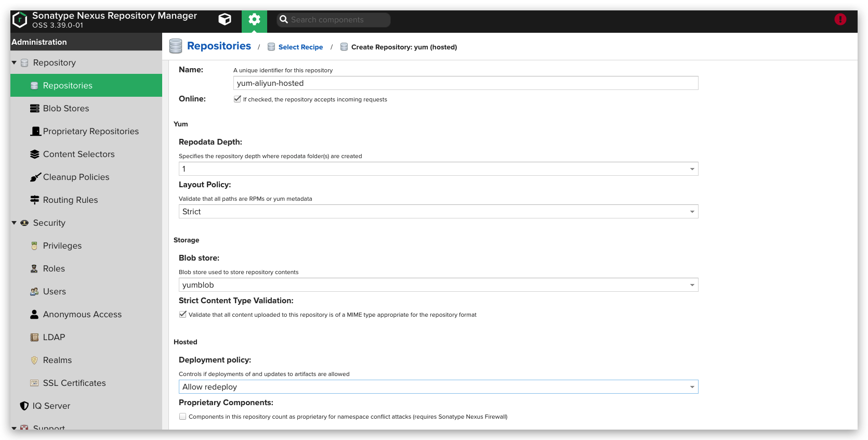Toggle Strict Content Type Validation checkbox
Screen dimensions: 868x440
(x=183, y=315)
